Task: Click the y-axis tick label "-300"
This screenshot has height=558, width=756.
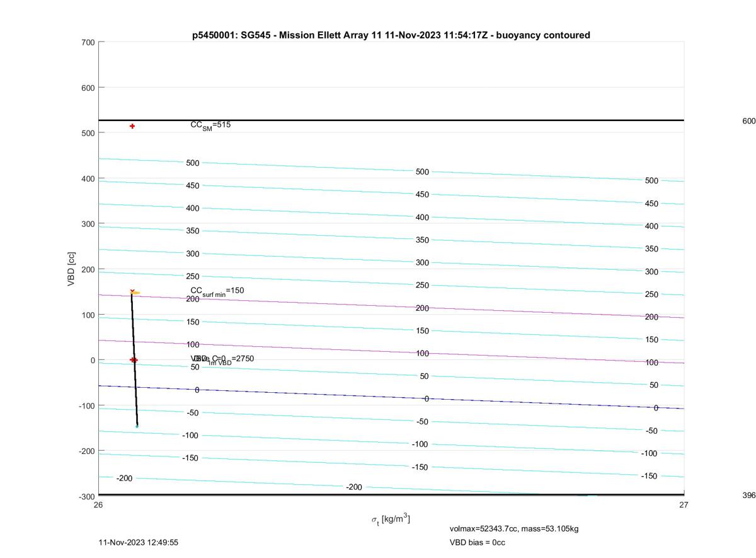Action: point(87,496)
